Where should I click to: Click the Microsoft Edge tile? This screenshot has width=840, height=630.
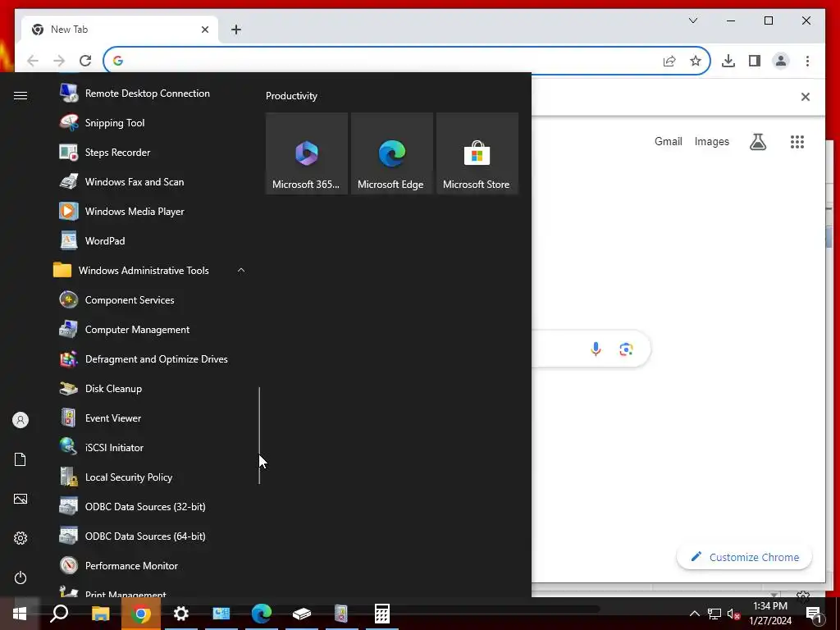click(x=391, y=153)
